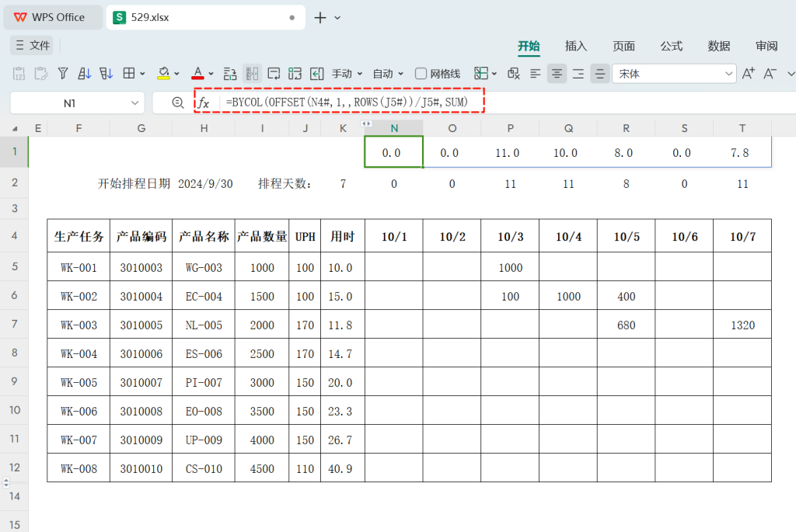Screen dimensions: 796x532
Task: Align text right
Action: 578,74
